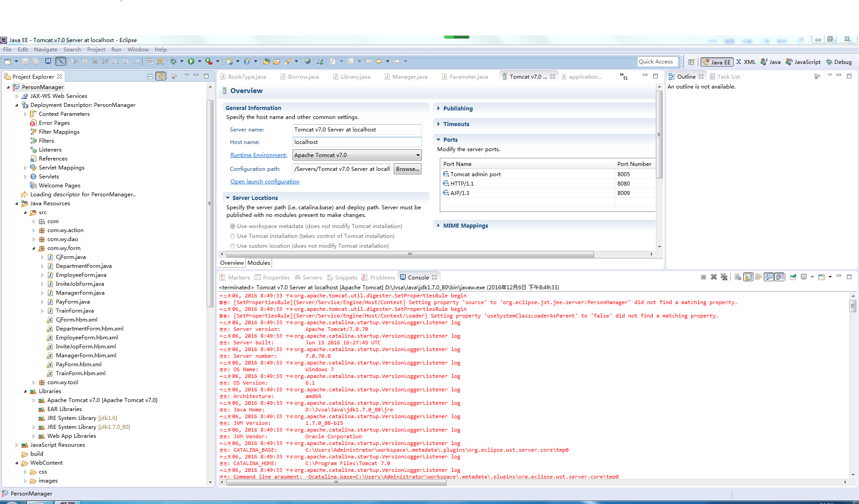Click Collapse All in Project Explorer
The width and height of the screenshot is (859, 504).
[150, 76]
